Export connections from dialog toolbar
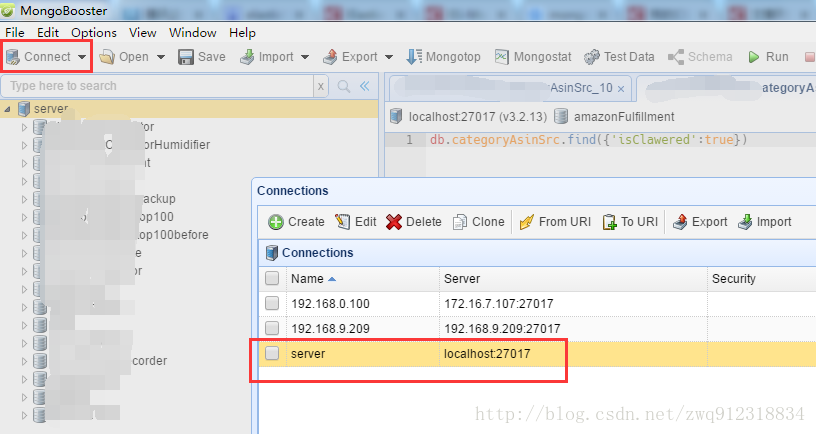The image size is (816, 434). pos(700,222)
